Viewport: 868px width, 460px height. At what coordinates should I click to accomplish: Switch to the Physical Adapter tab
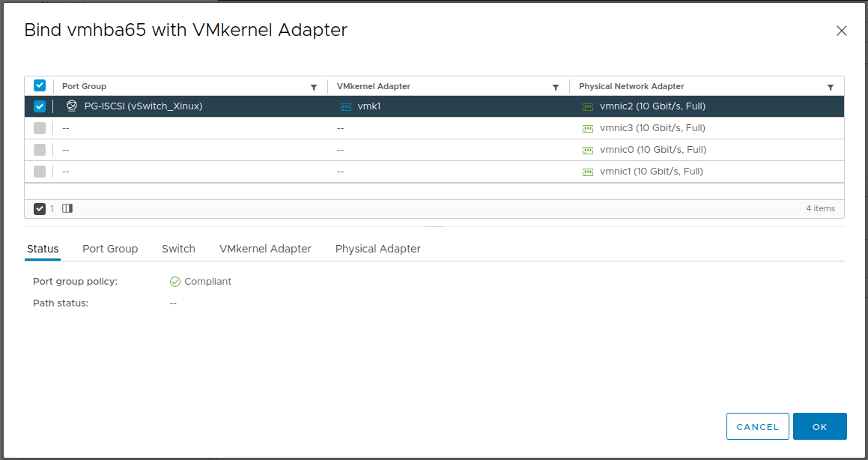coord(377,249)
